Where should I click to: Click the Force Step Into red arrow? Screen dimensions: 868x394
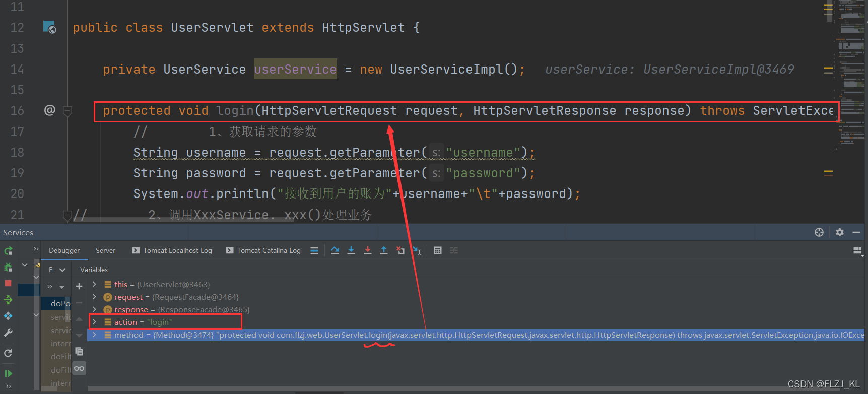point(368,250)
